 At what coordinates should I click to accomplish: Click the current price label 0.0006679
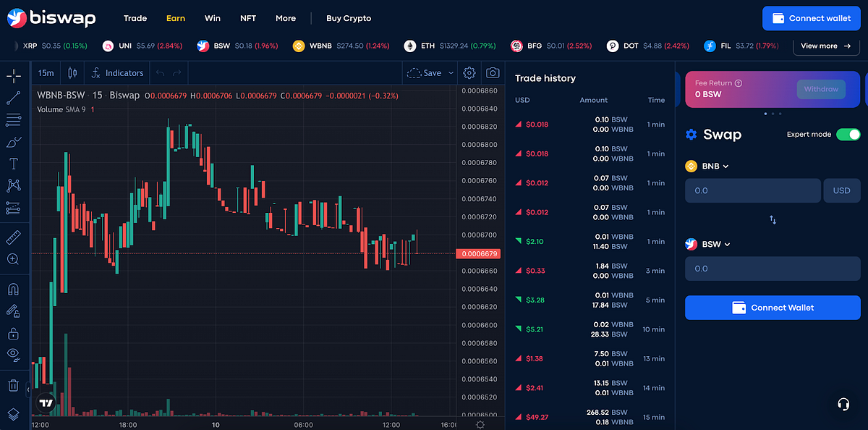coord(478,253)
